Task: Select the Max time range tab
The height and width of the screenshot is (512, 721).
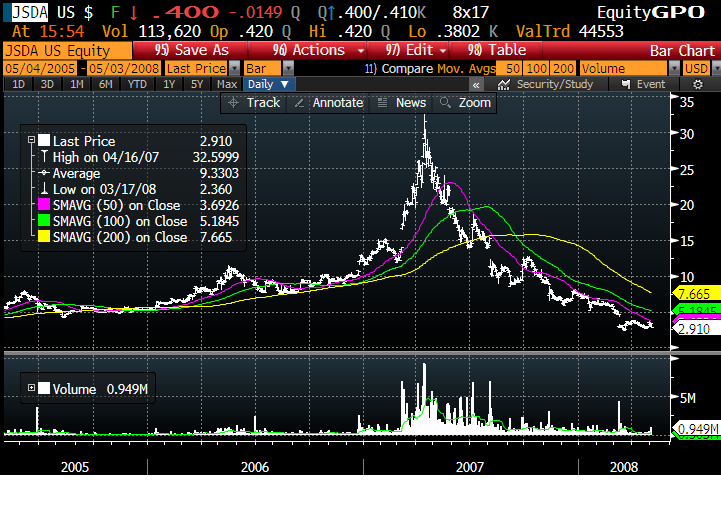Action: point(227,85)
